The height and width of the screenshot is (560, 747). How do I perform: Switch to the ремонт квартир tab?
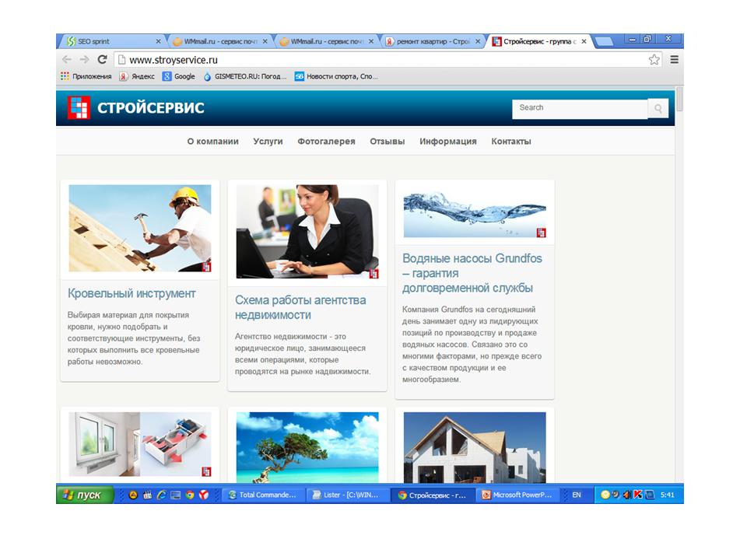(432, 41)
